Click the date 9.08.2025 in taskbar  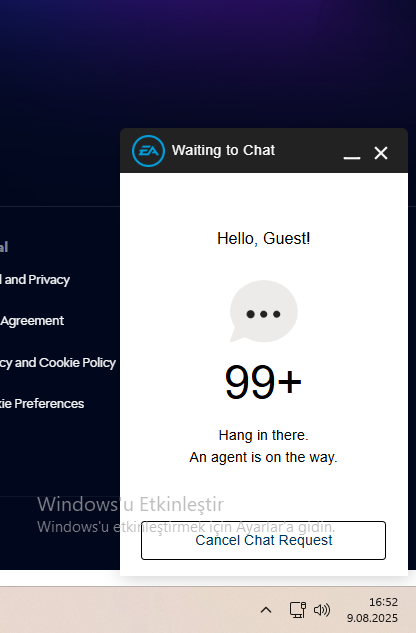click(372, 618)
